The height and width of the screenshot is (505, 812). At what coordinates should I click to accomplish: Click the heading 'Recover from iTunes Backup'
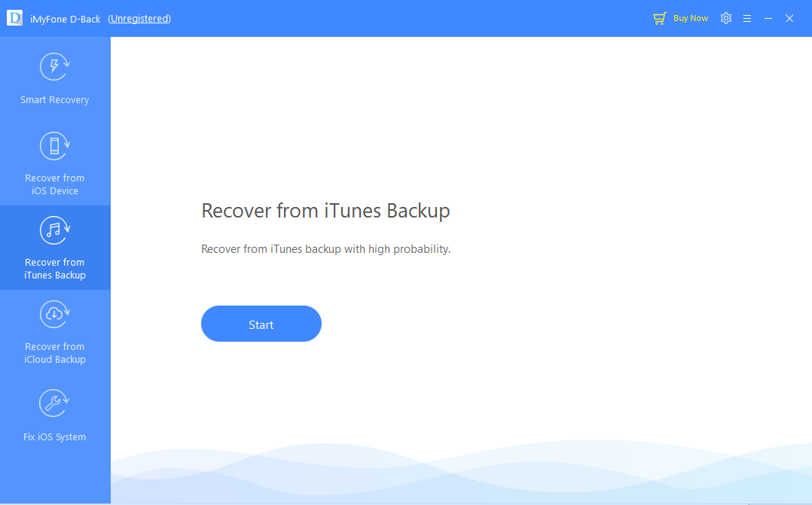pyautogui.click(x=325, y=211)
